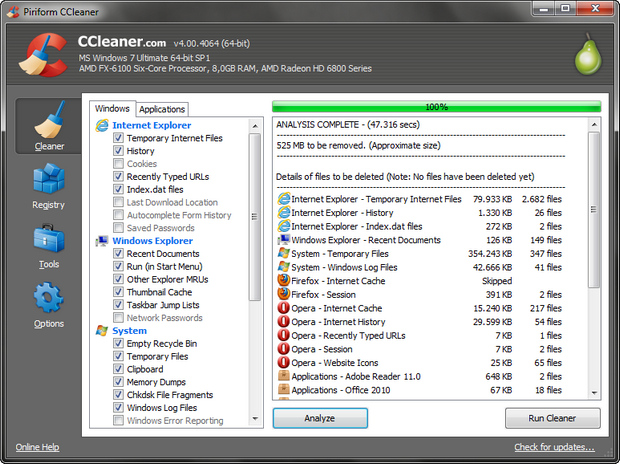Click the results panel scrollbar thumb
The height and width of the screenshot is (464, 620).
594,210
